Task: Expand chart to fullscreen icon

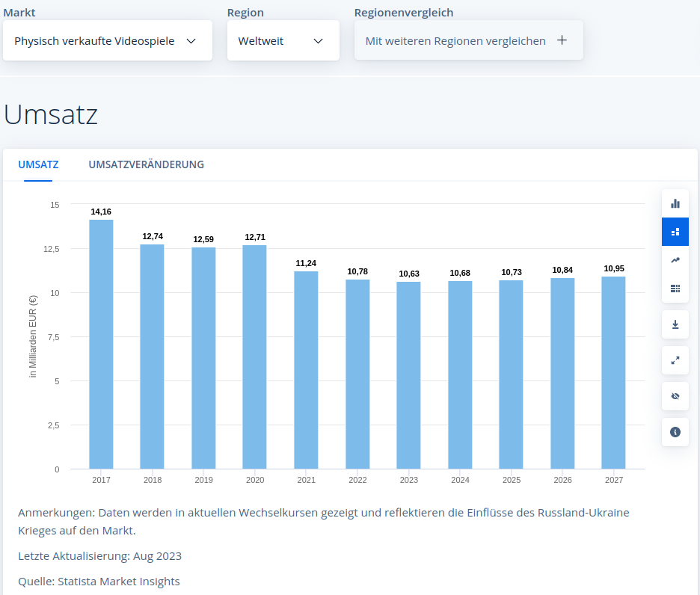Action: (675, 360)
